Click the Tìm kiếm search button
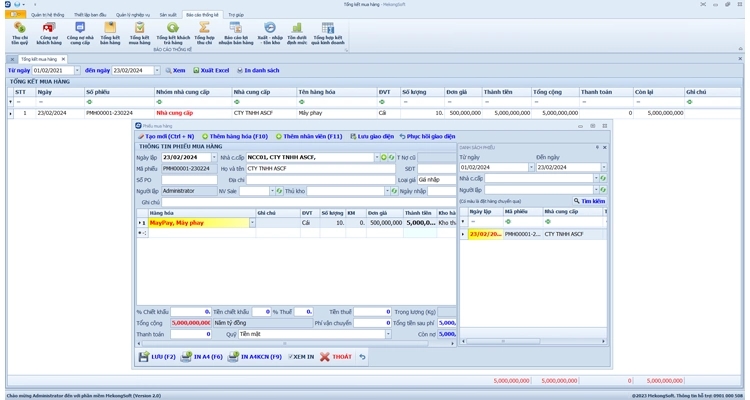The image size is (750, 400). (x=590, y=201)
